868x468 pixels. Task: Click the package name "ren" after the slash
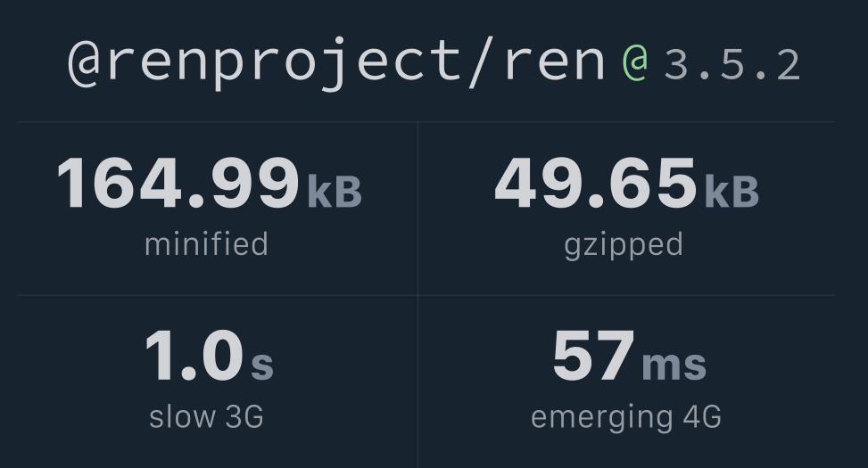click(555, 62)
